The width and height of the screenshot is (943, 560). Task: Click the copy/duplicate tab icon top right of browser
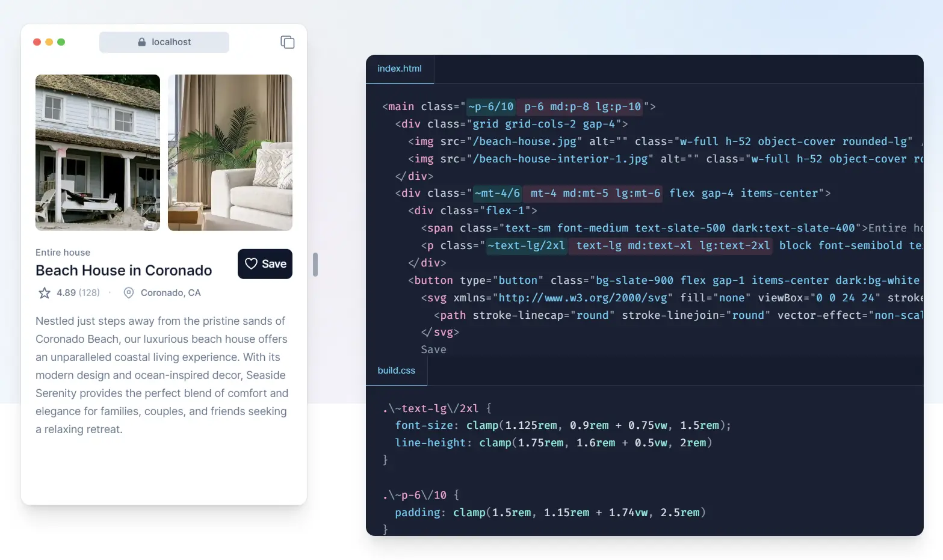[287, 42]
